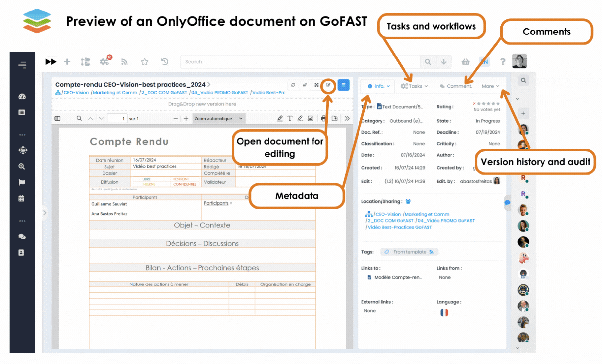Click inside the Search input field
The image size is (602, 364).
pyautogui.click(x=296, y=61)
